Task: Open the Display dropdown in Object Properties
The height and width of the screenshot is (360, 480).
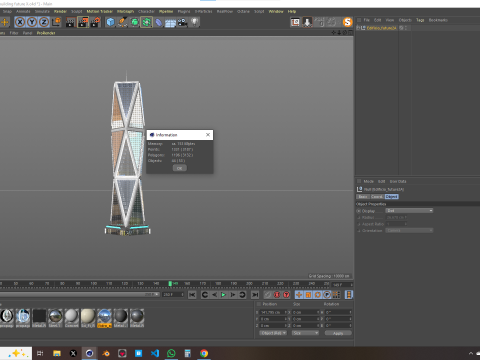Action: pos(409,211)
